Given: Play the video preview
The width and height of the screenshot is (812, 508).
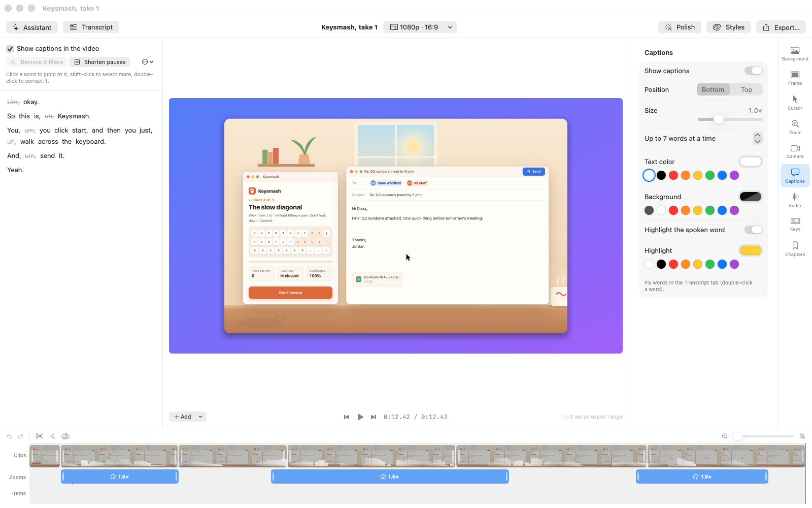Looking at the screenshot, I should (360, 417).
